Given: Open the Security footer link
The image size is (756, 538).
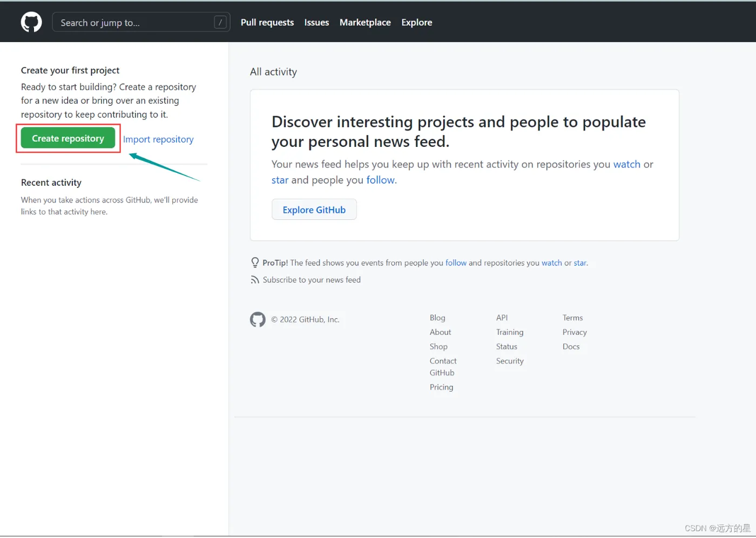Looking at the screenshot, I should (x=510, y=361).
